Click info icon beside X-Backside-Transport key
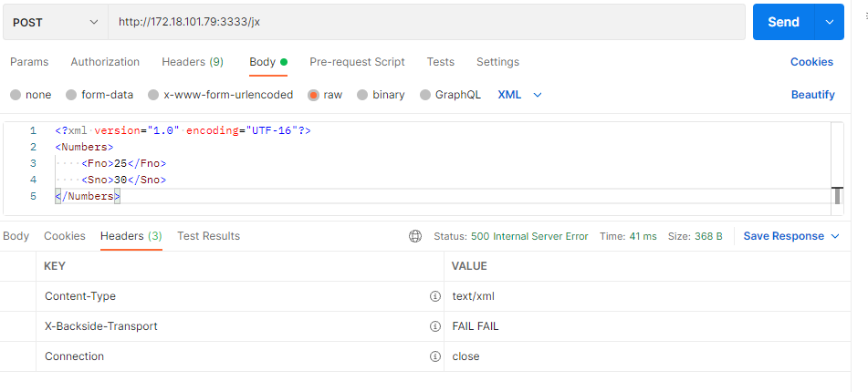The height and width of the screenshot is (392, 868). 435,326
